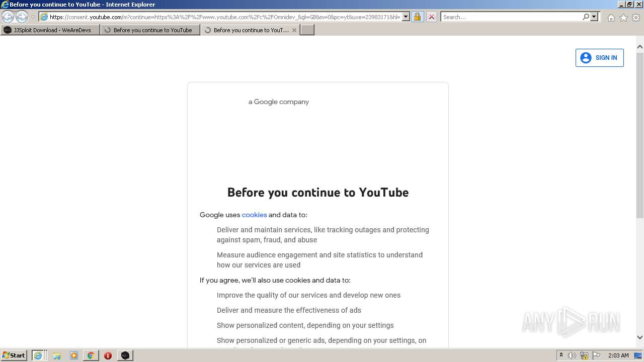The height and width of the screenshot is (362, 644).
Task: Close the active YouTube consent tab
Action: tap(294, 30)
